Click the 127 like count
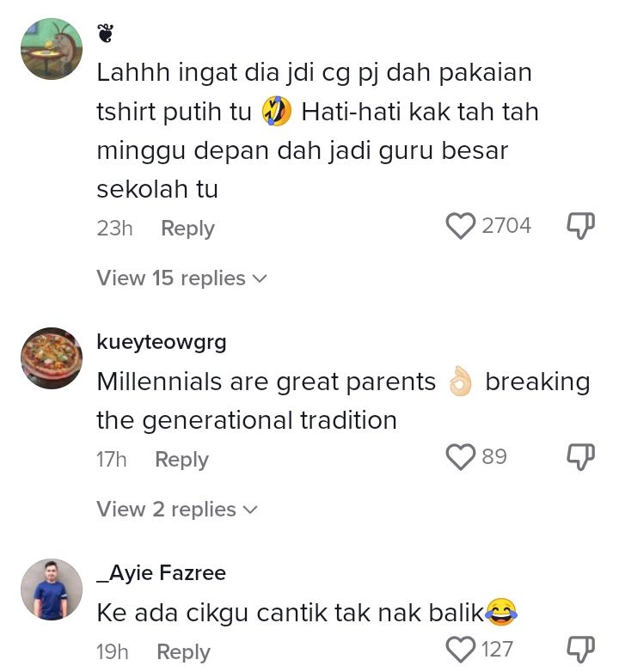Screen dimensions: 619x672 click(x=497, y=650)
